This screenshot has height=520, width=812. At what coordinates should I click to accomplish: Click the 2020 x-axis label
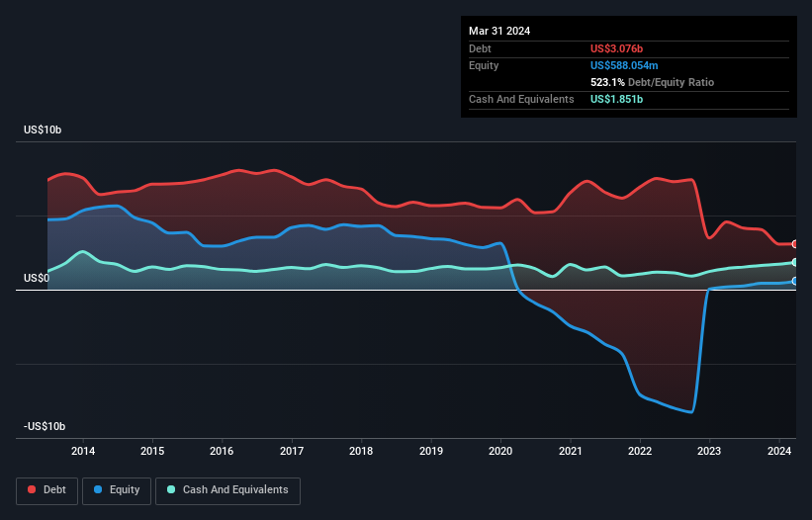[x=500, y=451]
